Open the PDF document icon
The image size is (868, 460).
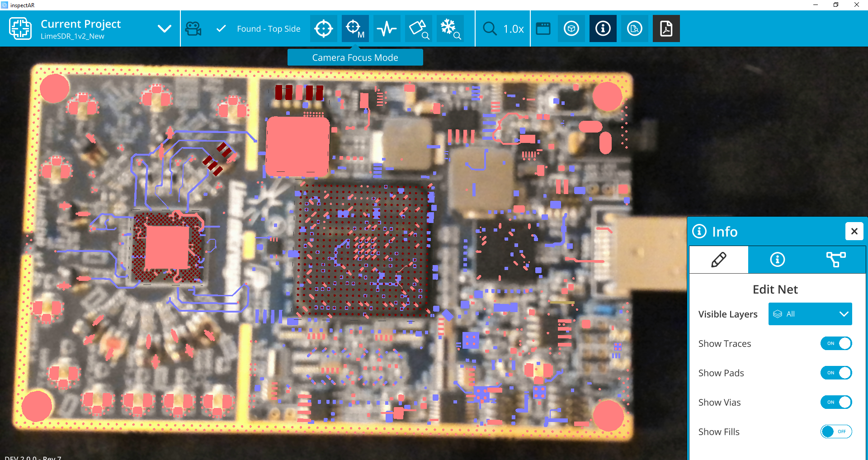(666, 28)
